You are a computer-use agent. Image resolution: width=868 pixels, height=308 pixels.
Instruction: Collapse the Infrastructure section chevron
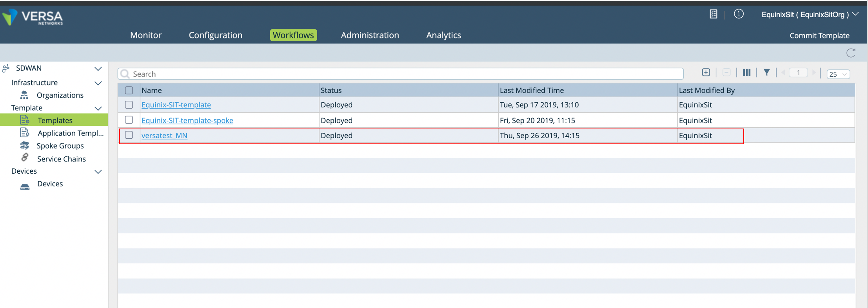coord(98,83)
